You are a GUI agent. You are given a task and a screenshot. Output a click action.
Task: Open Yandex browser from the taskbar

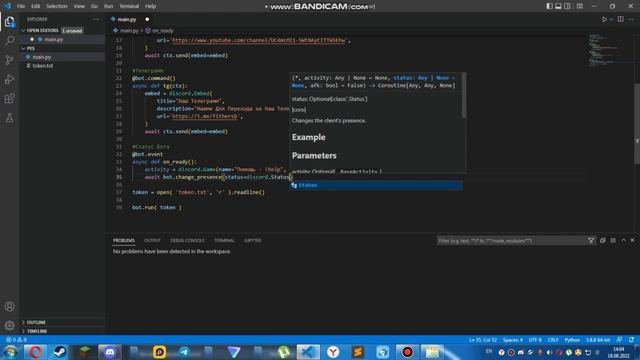(x=333, y=352)
